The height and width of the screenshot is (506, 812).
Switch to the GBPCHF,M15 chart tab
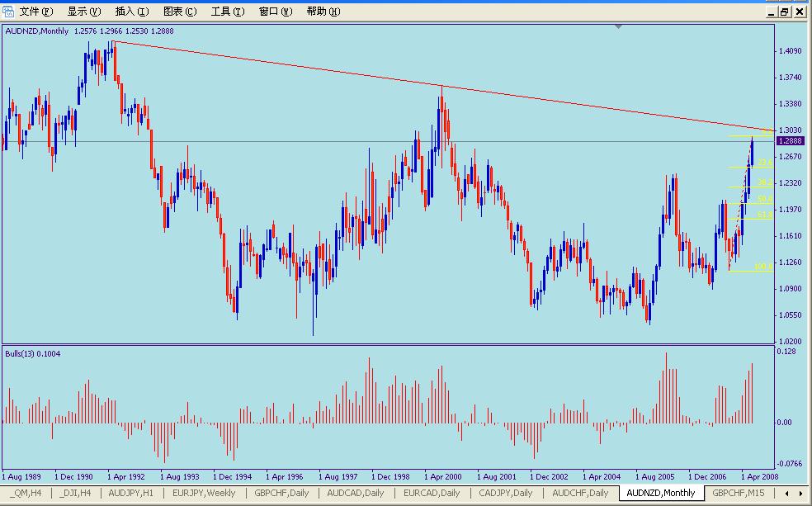click(x=738, y=493)
